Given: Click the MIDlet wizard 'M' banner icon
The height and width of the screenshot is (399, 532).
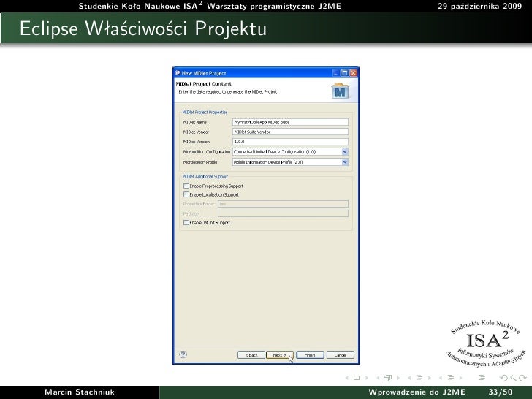Looking at the screenshot, I should [341, 91].
